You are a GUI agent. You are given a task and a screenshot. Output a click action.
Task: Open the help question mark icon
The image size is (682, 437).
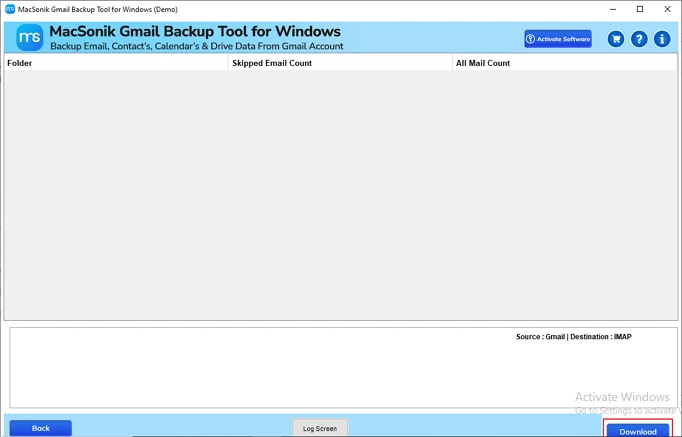tap(639, 39)
